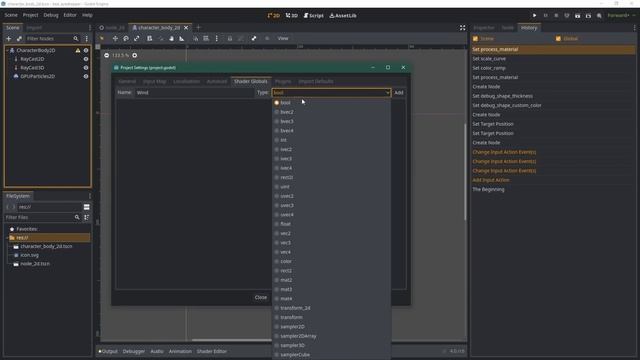
Task: Click the Movie Maker mode icon
Action: click(599, 16)
